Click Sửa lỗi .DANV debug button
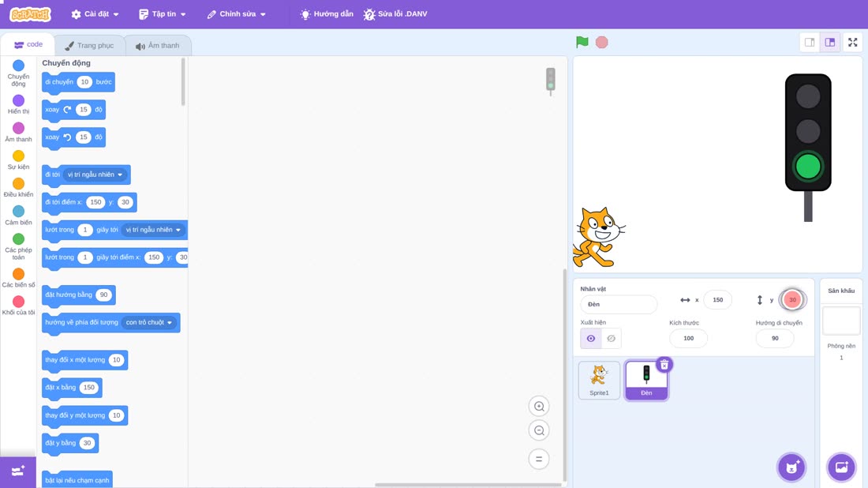The image size is (868, 488). (x=395, y=14)
